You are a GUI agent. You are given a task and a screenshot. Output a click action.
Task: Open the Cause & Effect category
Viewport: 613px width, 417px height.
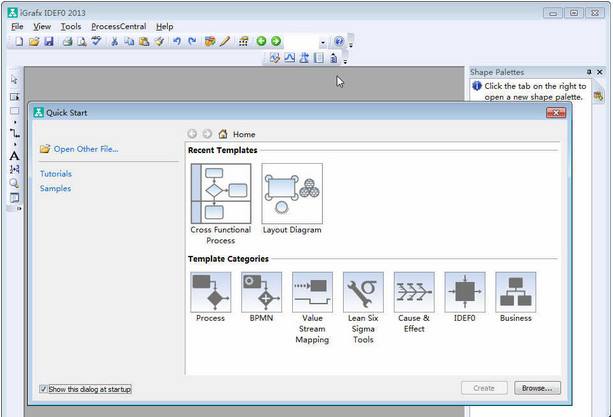414,302
